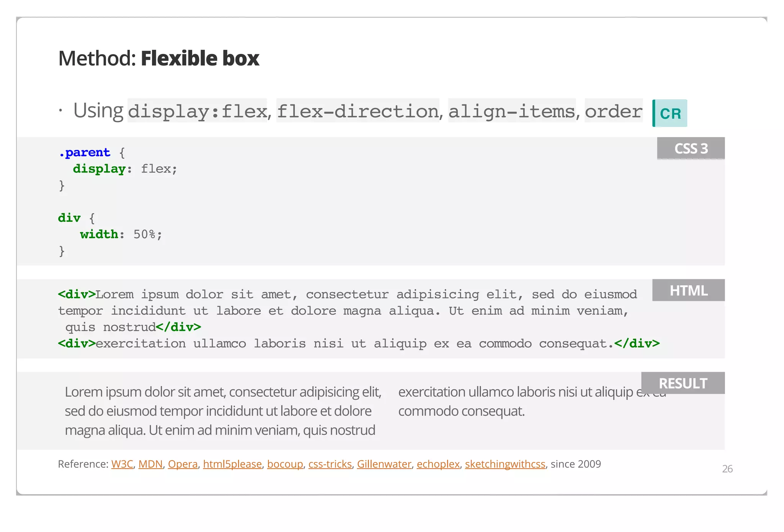This screenshot has width=784, height=532.
Task: Open the sketchingwithcss reference link
Action: 505,464
